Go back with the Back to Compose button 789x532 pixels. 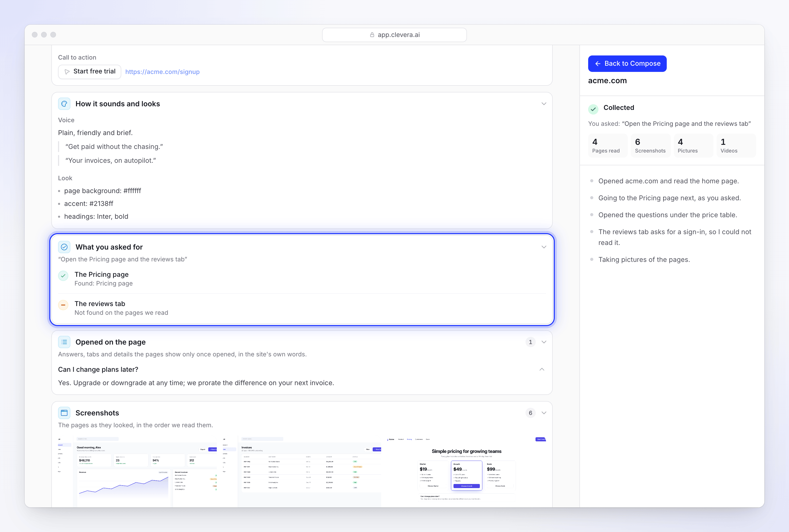click(627, 64)
